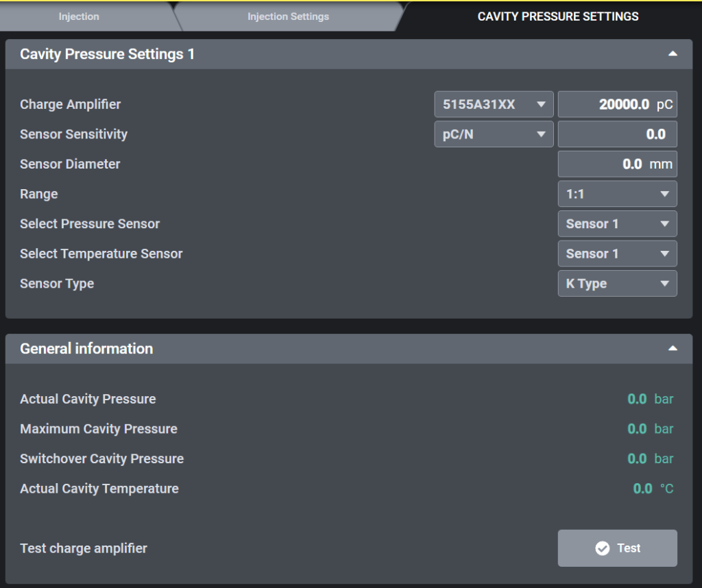Collapse General information section using its arrow
Image resolution: width=702 pixels, height=588 pixels.
[x=673, y=348]
